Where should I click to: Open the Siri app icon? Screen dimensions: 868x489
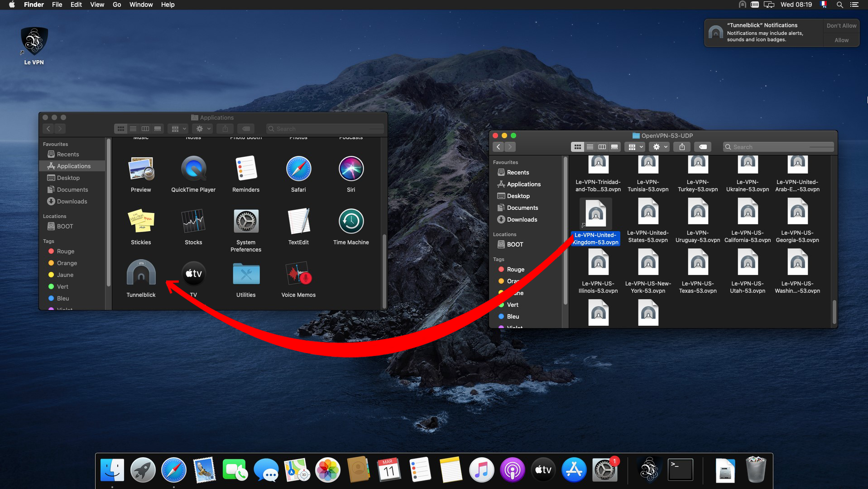(351, 169)
